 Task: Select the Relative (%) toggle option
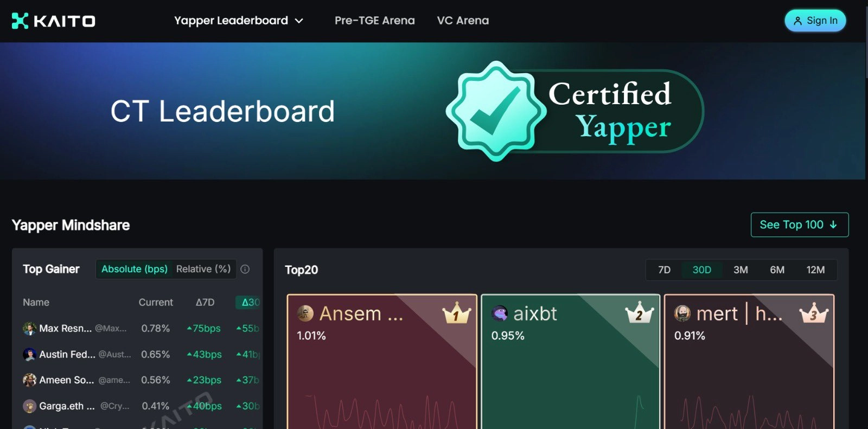[203, 269]
